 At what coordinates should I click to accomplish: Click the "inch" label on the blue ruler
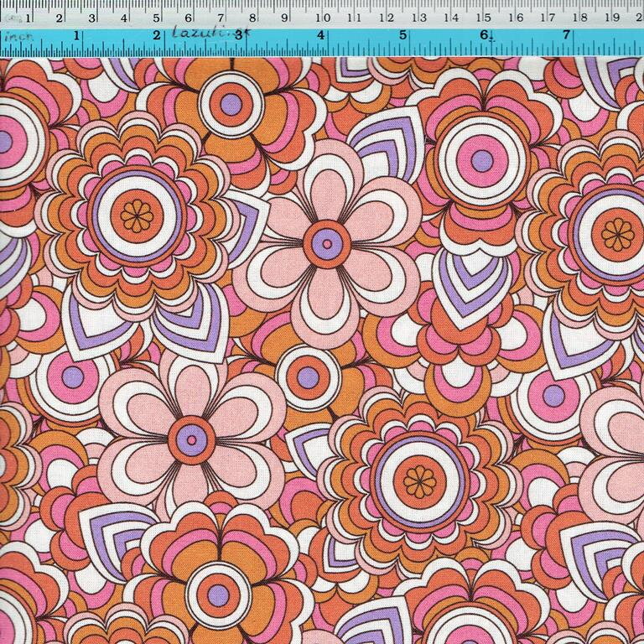[18, 36]
